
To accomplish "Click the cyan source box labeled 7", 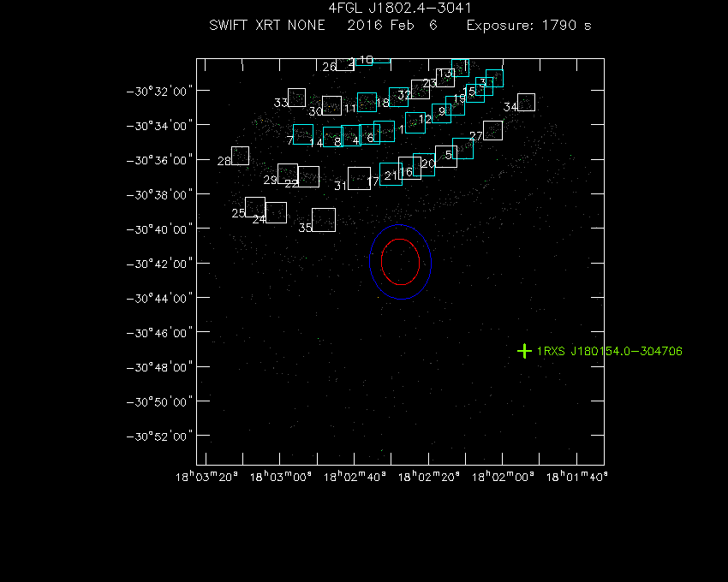I will [x=302, y=134].
